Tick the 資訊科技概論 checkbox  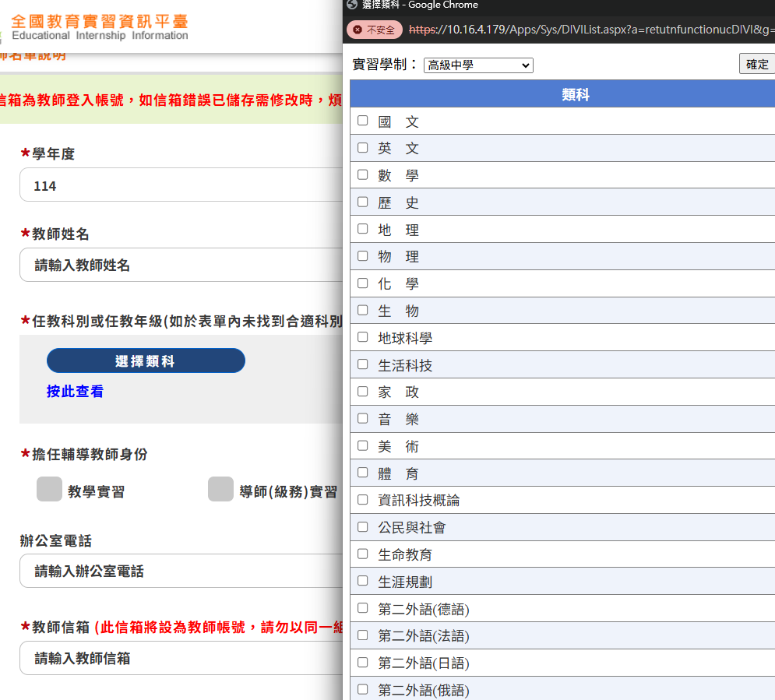[x=362, y=499]
